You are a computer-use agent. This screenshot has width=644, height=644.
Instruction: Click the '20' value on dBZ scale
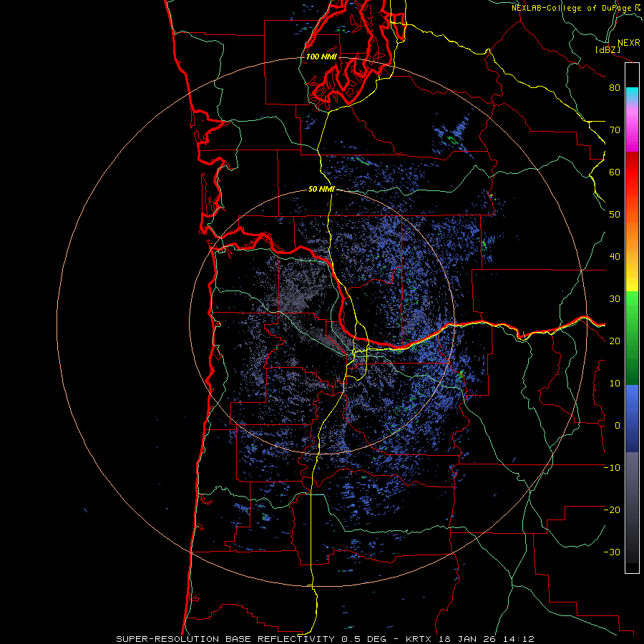(615, 341)
